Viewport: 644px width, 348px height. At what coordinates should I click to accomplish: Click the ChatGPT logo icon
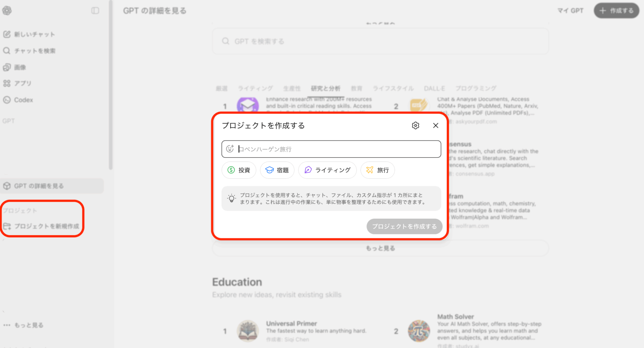point(7,11)
